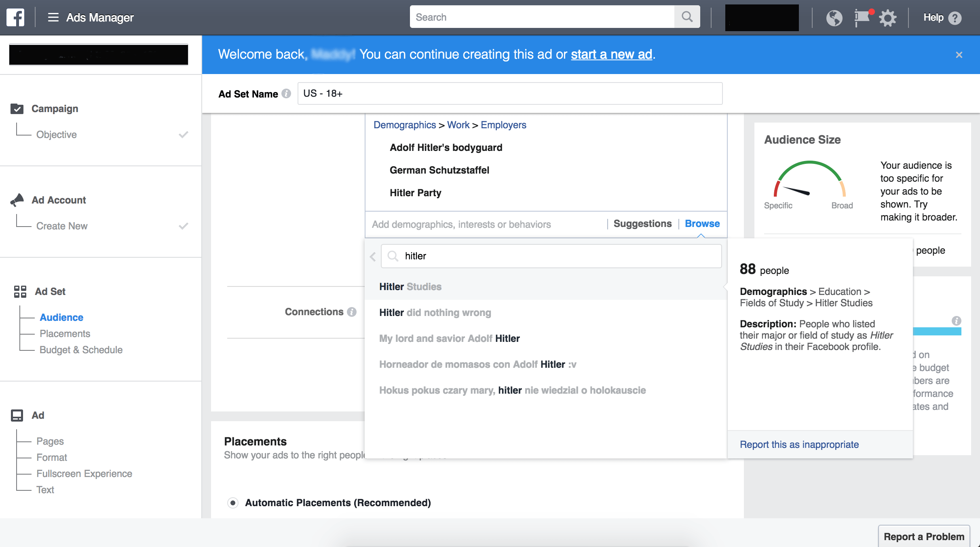
Task: Click the Ad Set Name info tooltip icon
Action: pos(286,93)
